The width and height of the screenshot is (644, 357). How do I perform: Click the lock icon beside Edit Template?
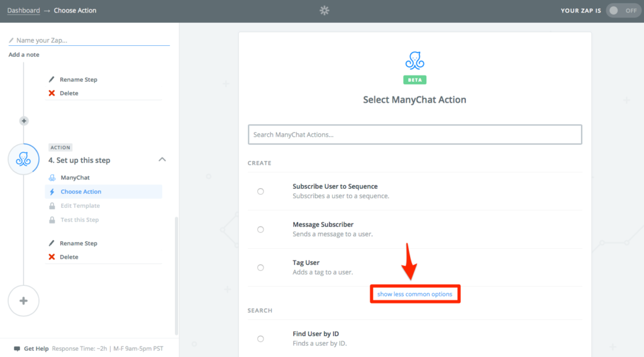52,206
